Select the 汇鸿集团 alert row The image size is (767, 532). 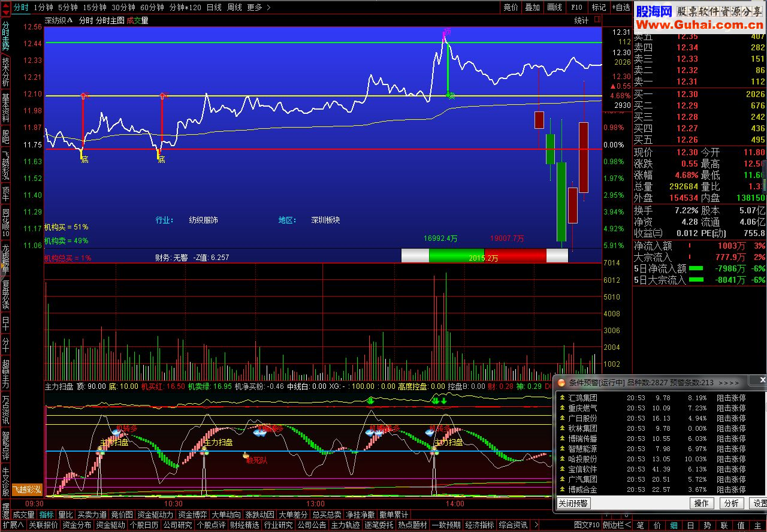662,398
